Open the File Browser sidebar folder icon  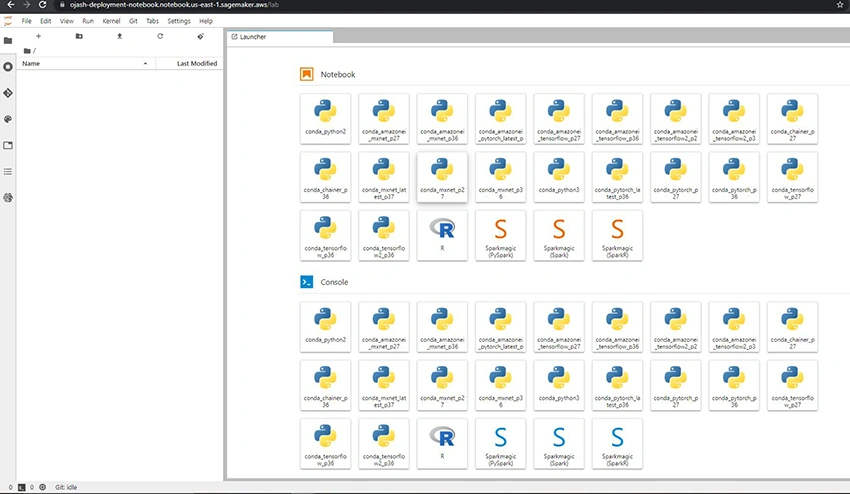pos(8,41)
